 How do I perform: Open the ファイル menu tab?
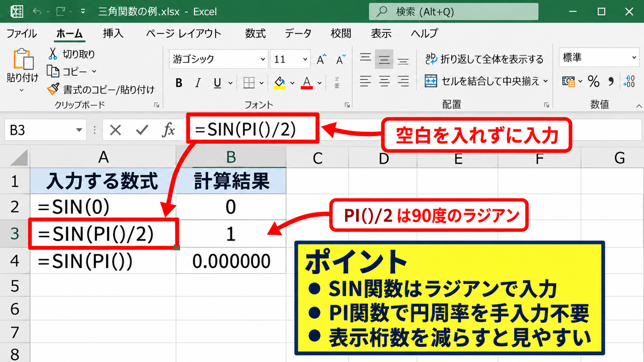pos(22,34)
